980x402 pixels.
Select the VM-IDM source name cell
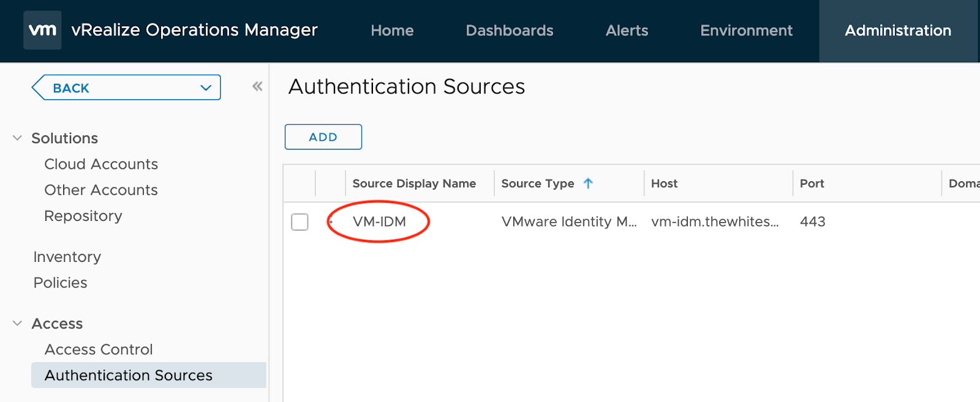point(379,221)
